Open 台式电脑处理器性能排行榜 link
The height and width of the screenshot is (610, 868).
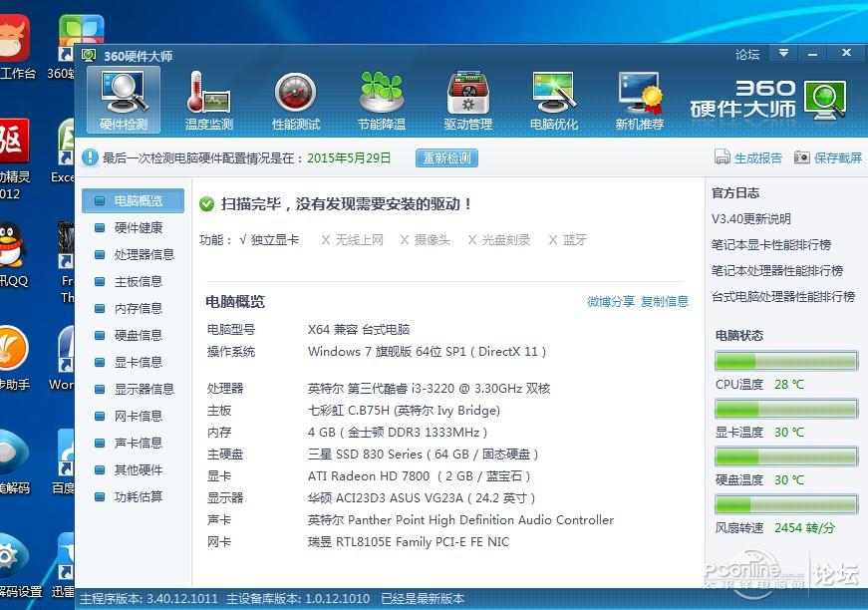[783, 297]
